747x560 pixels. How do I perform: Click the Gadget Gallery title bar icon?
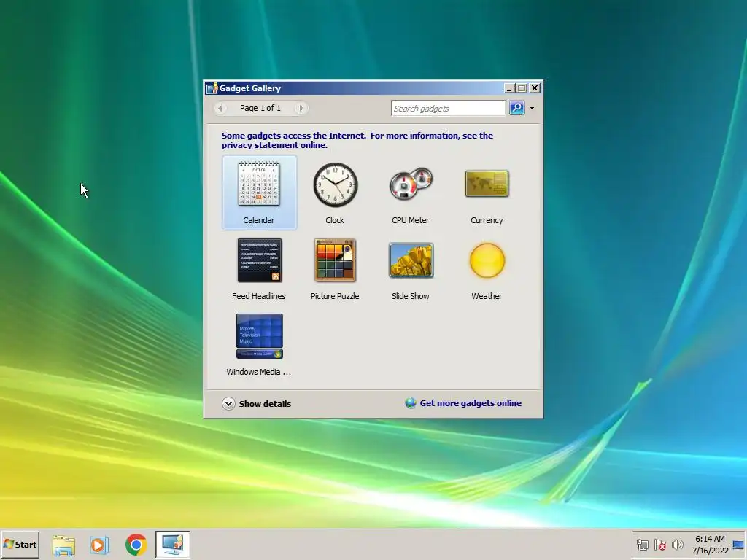pyautogui.click(x=212, y=88)
